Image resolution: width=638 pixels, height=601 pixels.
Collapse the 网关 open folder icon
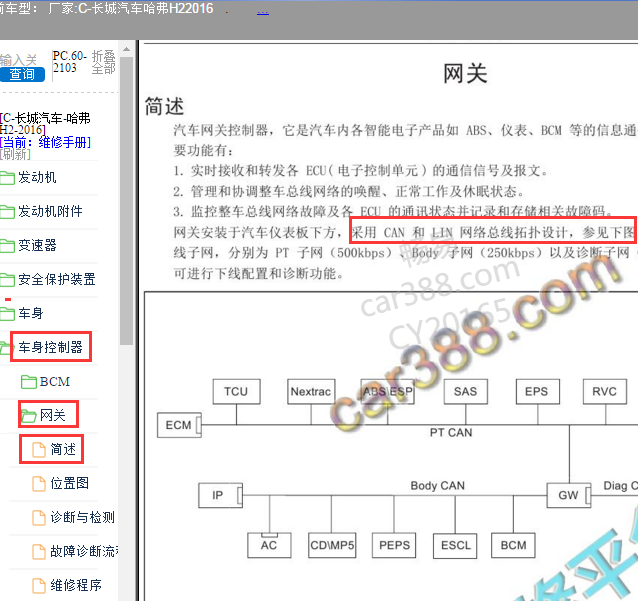[x=29, y=415]
